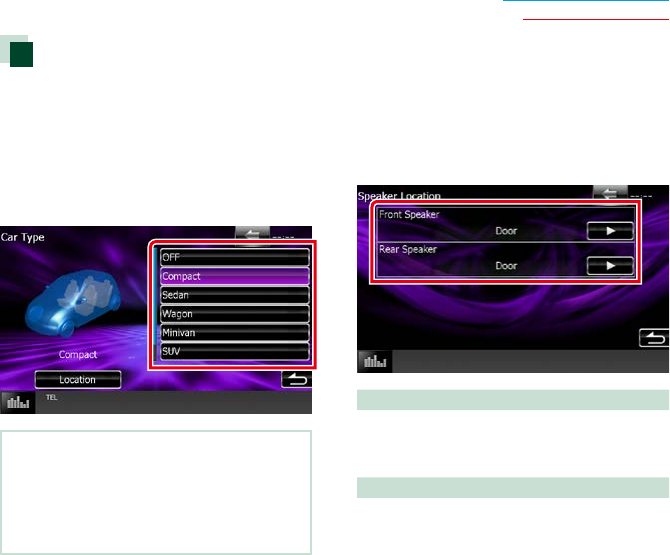
Task: Tap return arrow on Speaker Location screen
Action: coord(654,338)
